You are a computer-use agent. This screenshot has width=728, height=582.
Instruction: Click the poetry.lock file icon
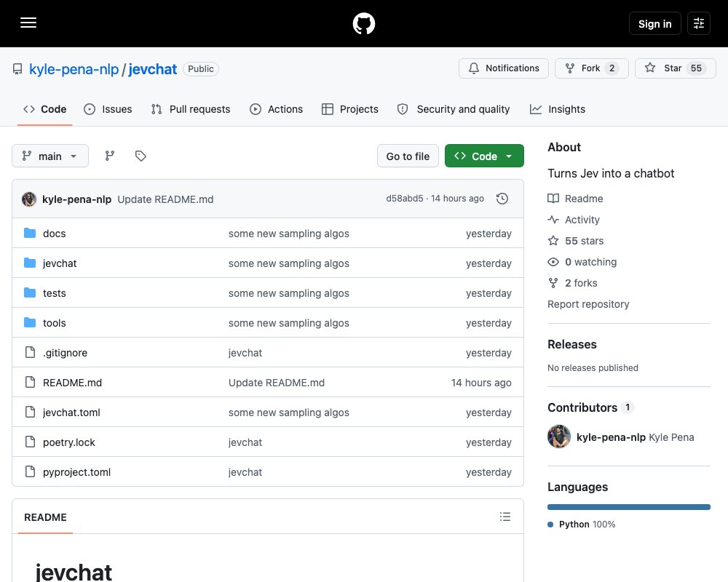(30, 442)
